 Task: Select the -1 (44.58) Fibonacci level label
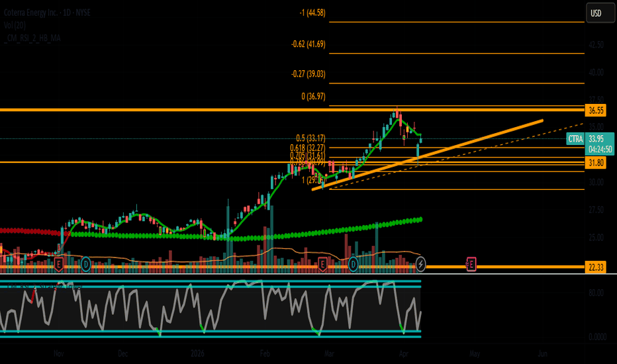tap(312, 13)
